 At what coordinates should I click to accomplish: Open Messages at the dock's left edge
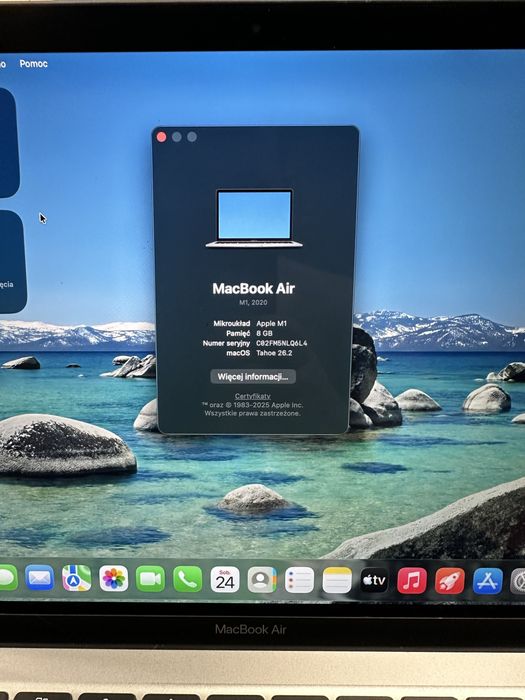pos(6,578)
